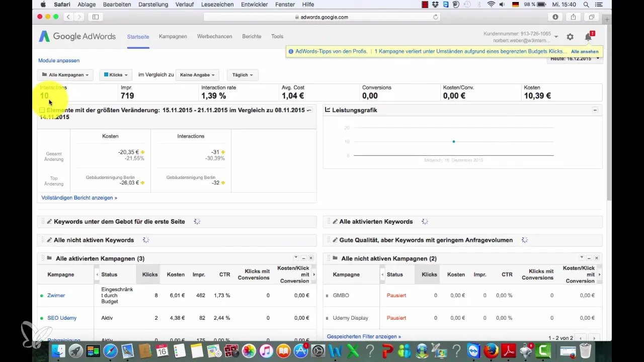Edit 'Gute Qualität' keywords module pencil
644x362 pixels.
tap(335, 240)
